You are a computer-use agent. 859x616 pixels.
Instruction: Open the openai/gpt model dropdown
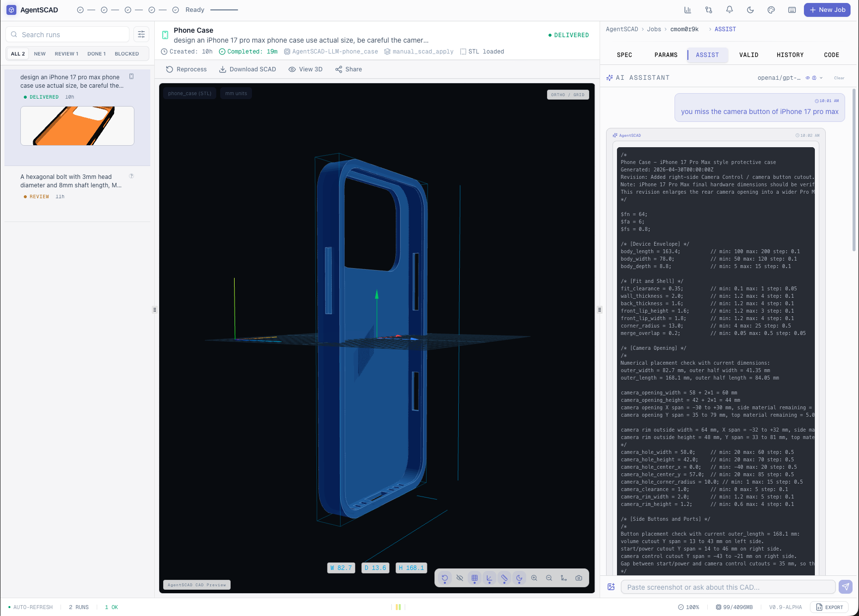point(790,78)
